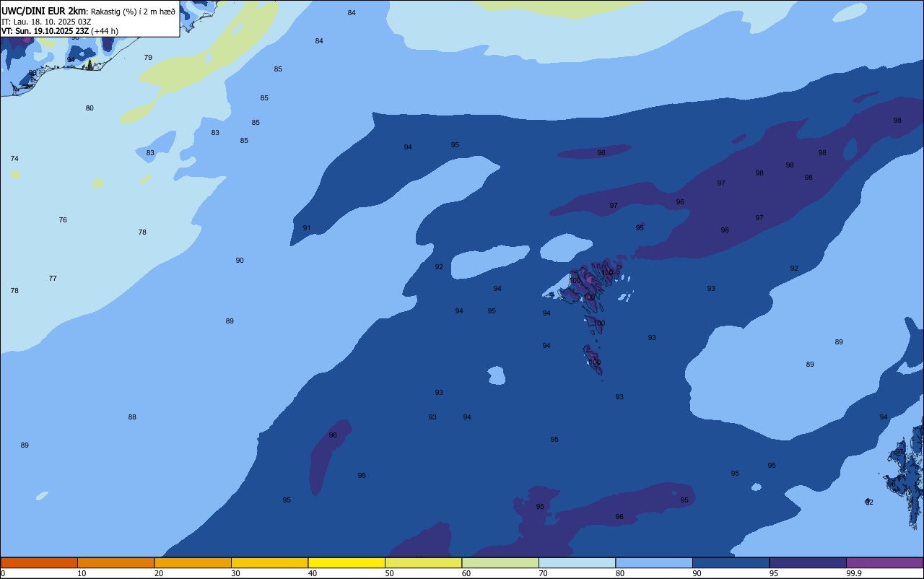The width and height of the screenshot is (924, 579).
Task: Select the purple legend swatch above 99.9
Action: (x=885, y=562)
